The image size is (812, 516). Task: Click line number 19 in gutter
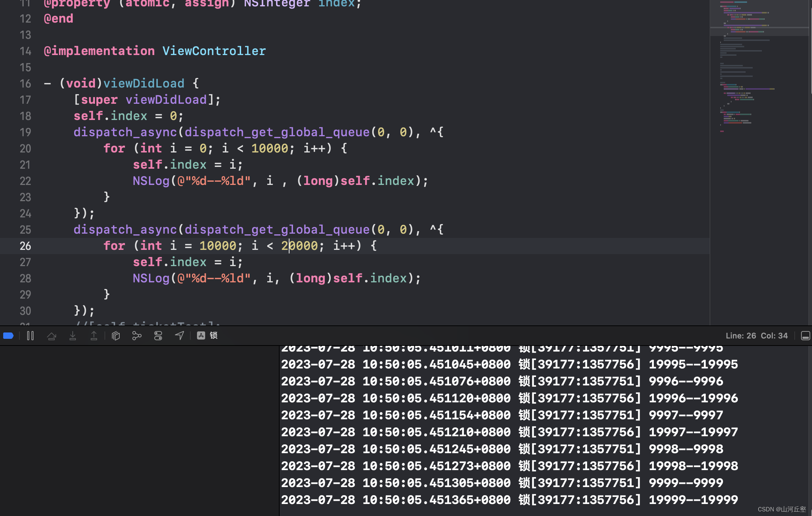[25, 132]
